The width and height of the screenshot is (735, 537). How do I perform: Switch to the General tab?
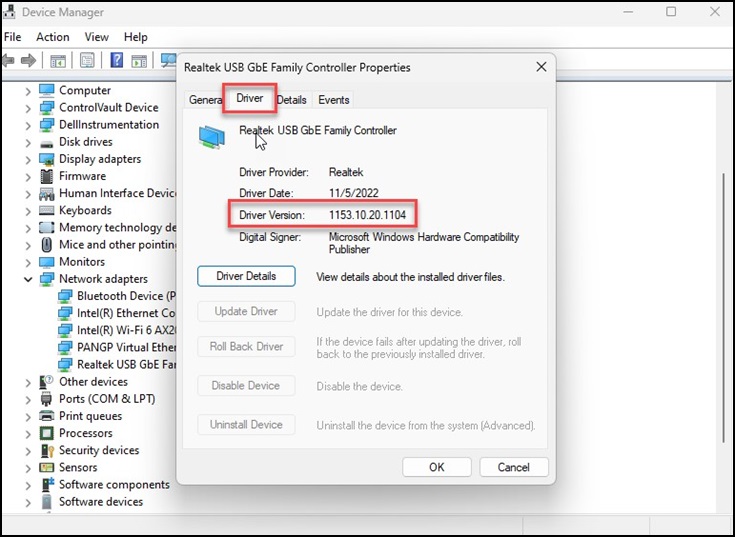coord(205,100)
